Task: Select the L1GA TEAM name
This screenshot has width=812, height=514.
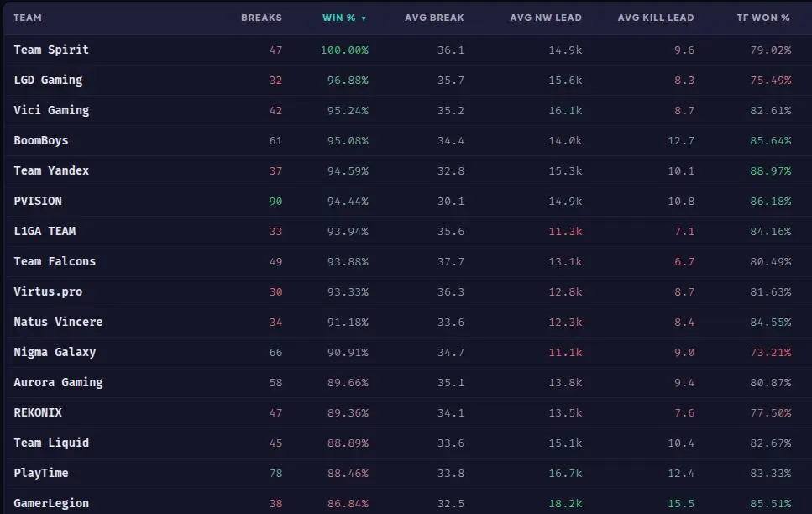Action: click(x=45, y=231)
